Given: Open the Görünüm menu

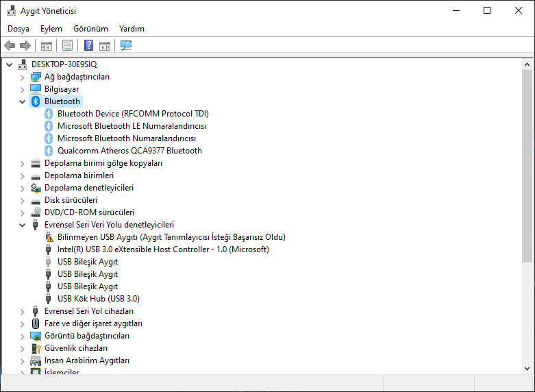Looking at the screenshot, I should click(x=90, y=29).
